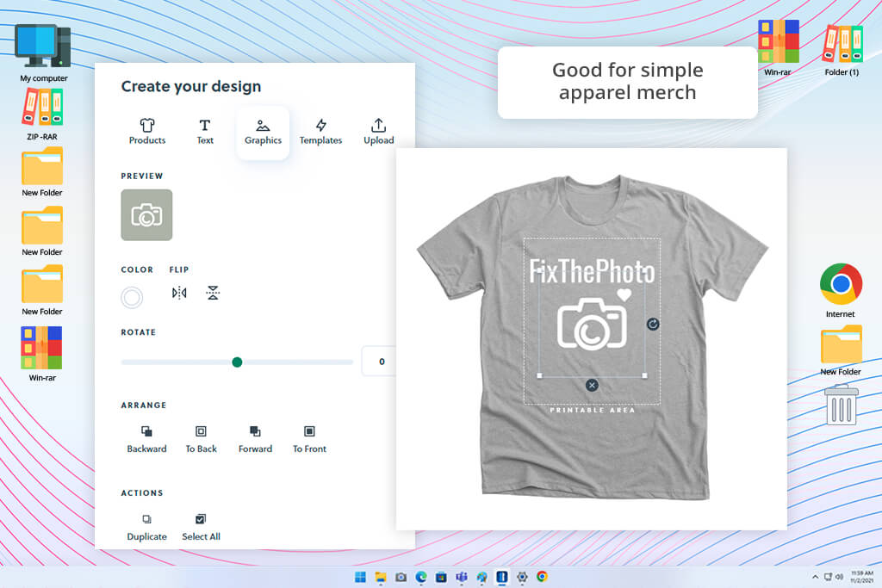The image size is (882, 588).
Task: Duplicate the selected graphic
Action: (146, 527)
